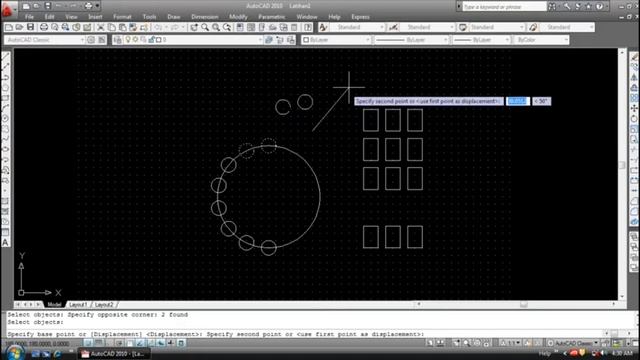Select the Rectangle tool in Draw toolbar
The height and width of the screenshot is (360, 640).
point(6,98)
